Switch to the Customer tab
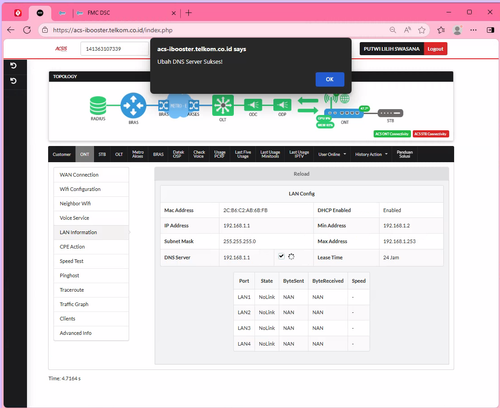The image size is (500, 408). (x=62, y=154)
